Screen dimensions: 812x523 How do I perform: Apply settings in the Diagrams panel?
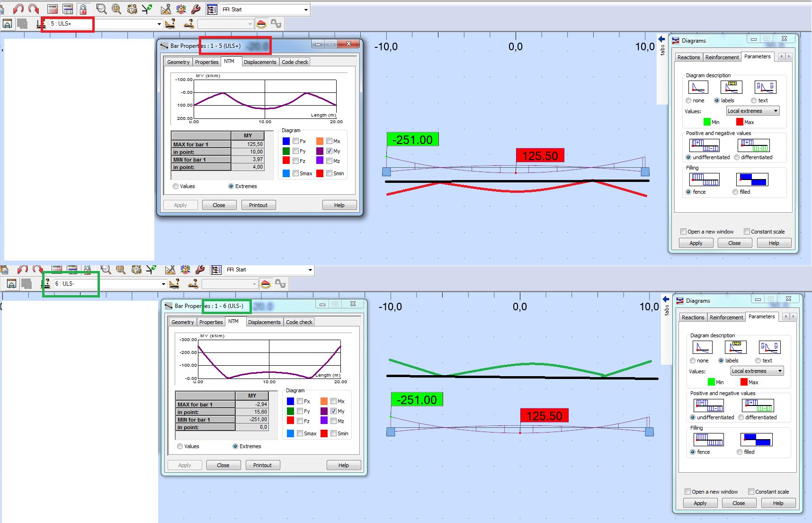pos(696,243)
